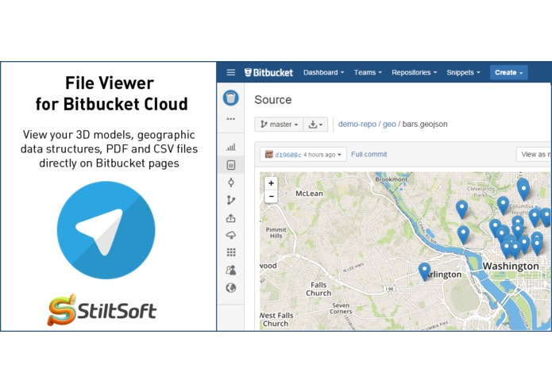Click the StiltSoft logo
This screenshot has width=552, height=392.
point(102,309)
